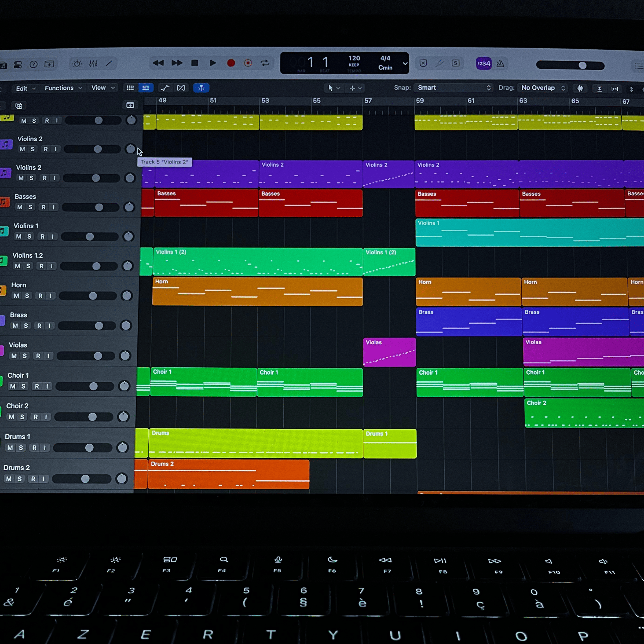Open Smart Controls dial icon
Image resolution: width=644 pixels, height=644 pixels.
click(77, 64)
